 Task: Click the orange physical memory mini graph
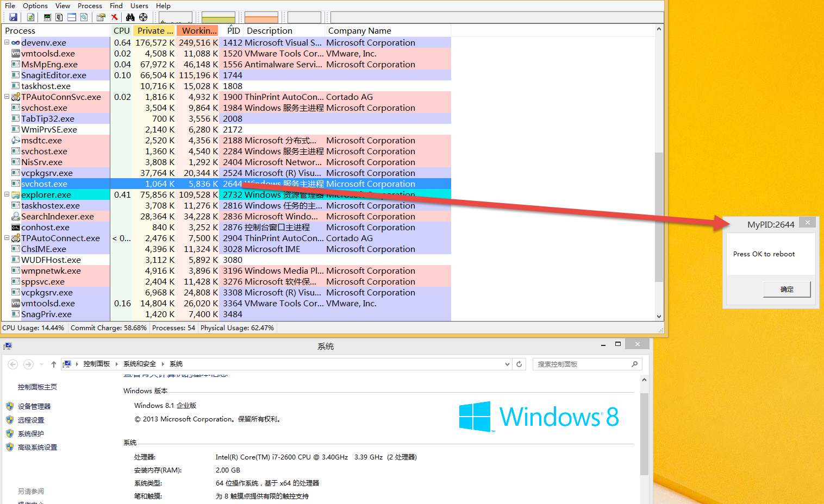261,17
